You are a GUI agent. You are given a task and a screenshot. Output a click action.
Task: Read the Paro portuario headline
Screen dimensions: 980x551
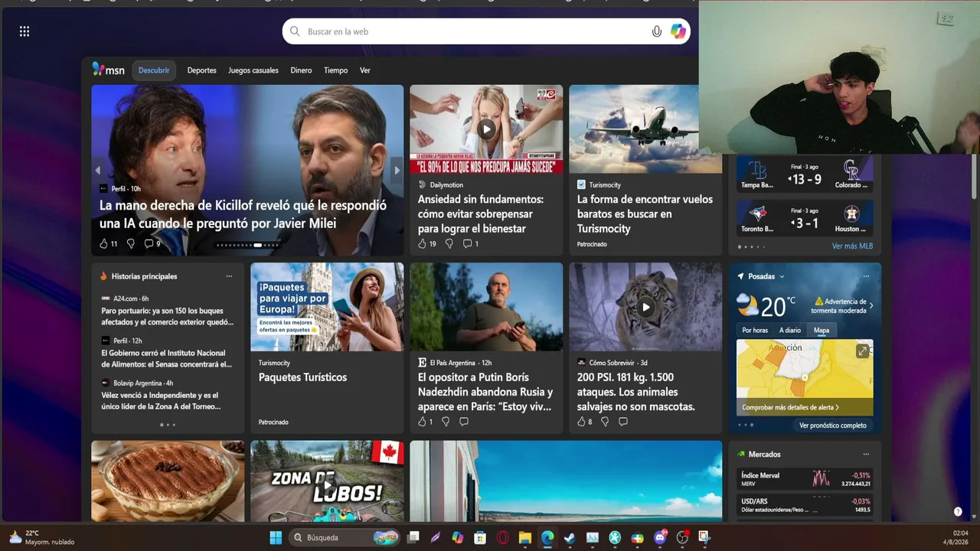168,317
